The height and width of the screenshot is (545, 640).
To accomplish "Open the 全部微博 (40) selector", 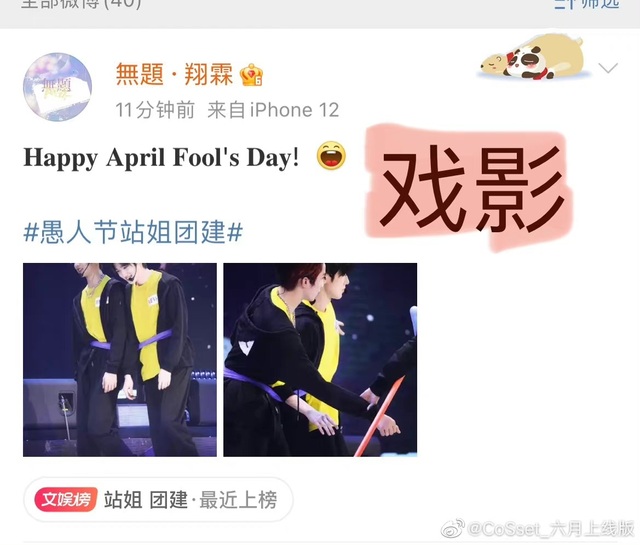I will coord(81,4).
